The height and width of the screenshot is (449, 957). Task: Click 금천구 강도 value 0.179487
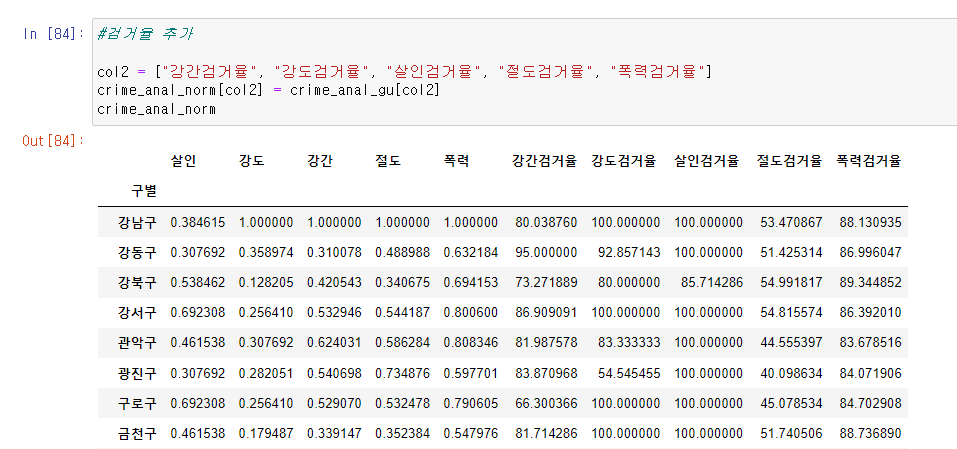[266, 434]
